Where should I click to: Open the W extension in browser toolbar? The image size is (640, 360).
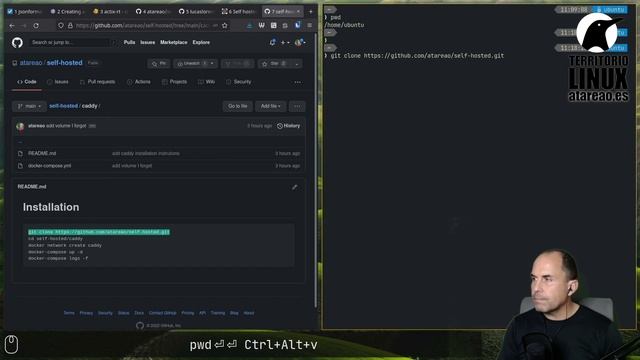point(262,25)
